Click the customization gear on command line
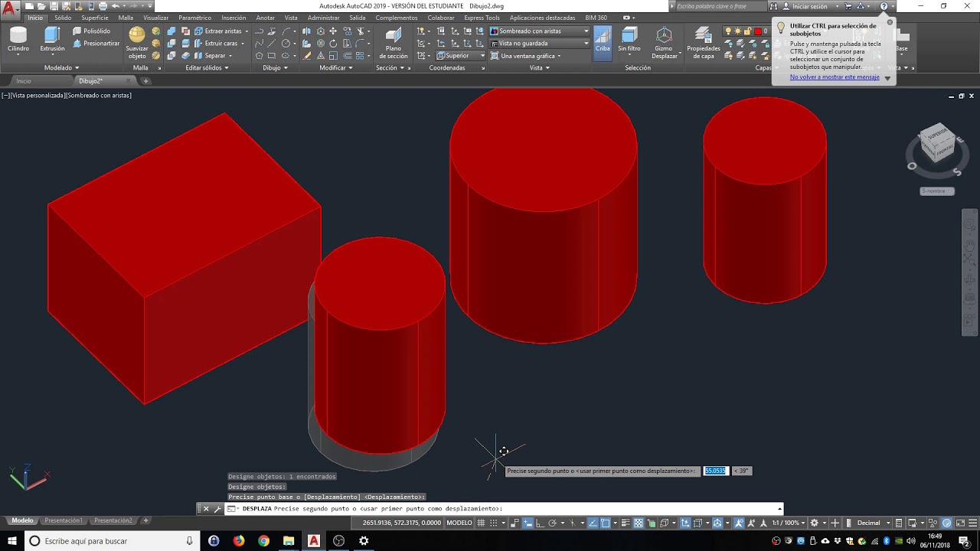980x551 pixels. [217, 509]
